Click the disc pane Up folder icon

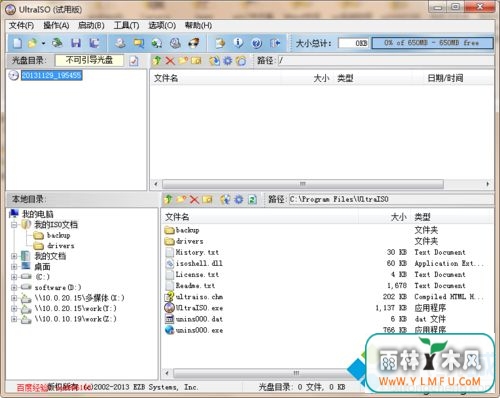(x=156, y=61)
